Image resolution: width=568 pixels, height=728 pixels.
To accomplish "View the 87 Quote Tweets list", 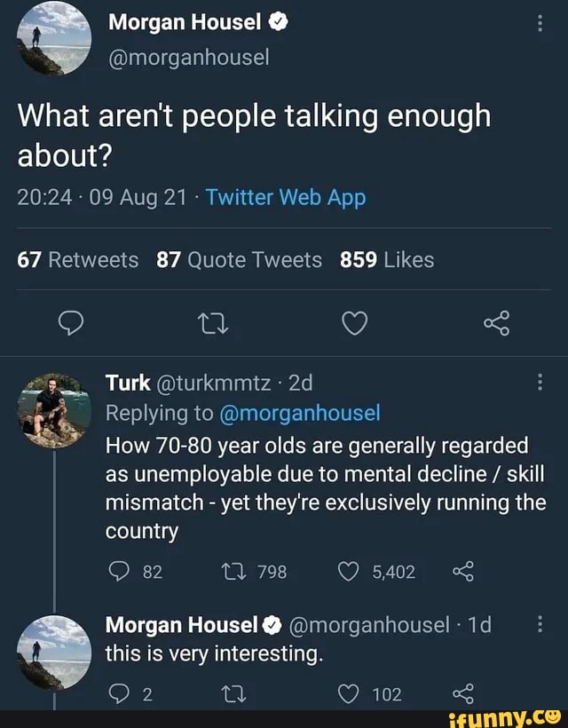I will pyautogui.click(x=239, y=260).
